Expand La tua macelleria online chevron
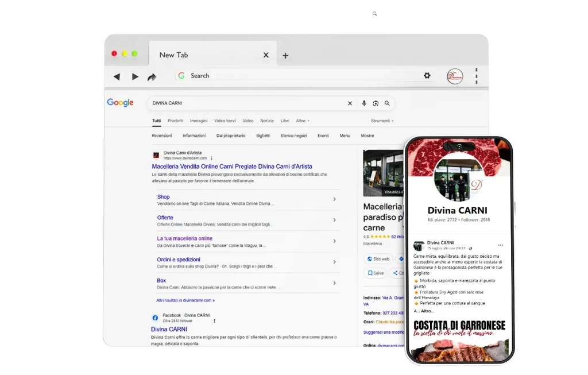This screenshot has width=588, height=375. point(334,241)
